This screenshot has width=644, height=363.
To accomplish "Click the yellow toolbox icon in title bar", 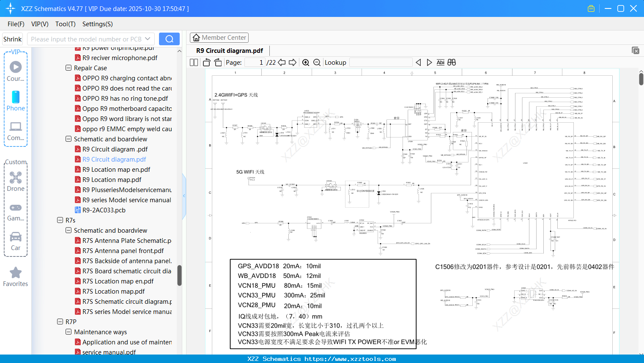I will 591,8.
